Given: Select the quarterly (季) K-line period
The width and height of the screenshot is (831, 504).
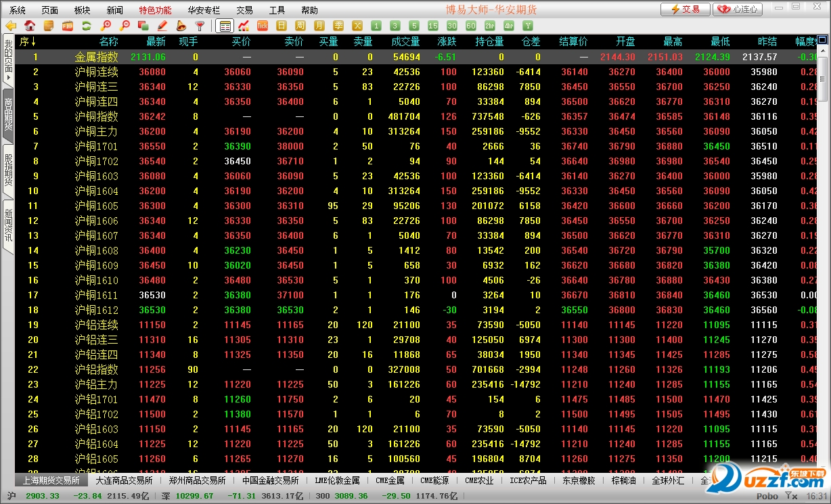Looking at the screenshot, I should click(338, 26).
